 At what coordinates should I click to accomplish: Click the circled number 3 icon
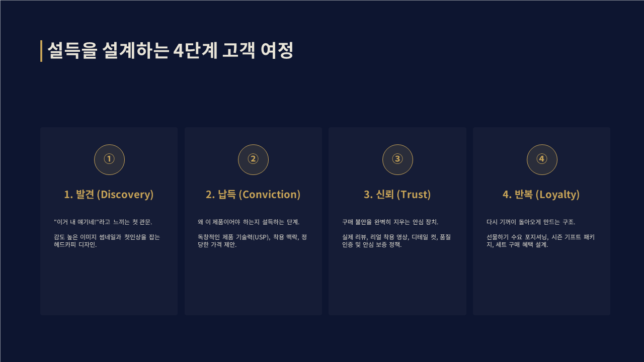point(397,159)
